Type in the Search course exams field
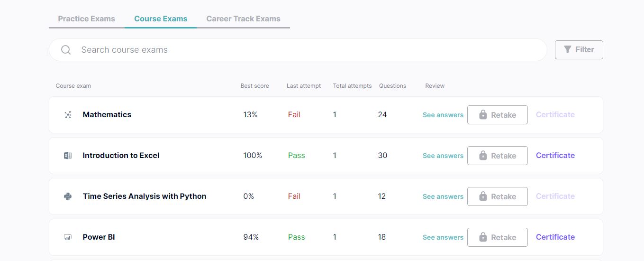 (x=303, y=50)
